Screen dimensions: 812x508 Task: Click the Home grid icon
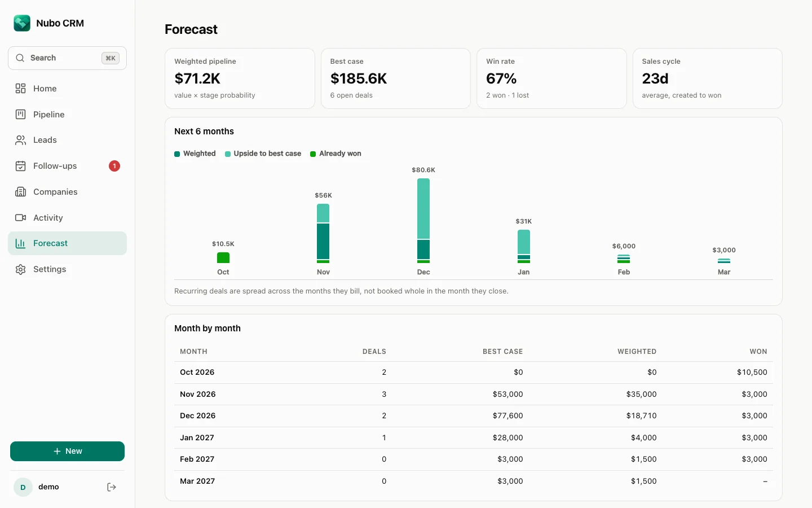[x=21, y=89]
